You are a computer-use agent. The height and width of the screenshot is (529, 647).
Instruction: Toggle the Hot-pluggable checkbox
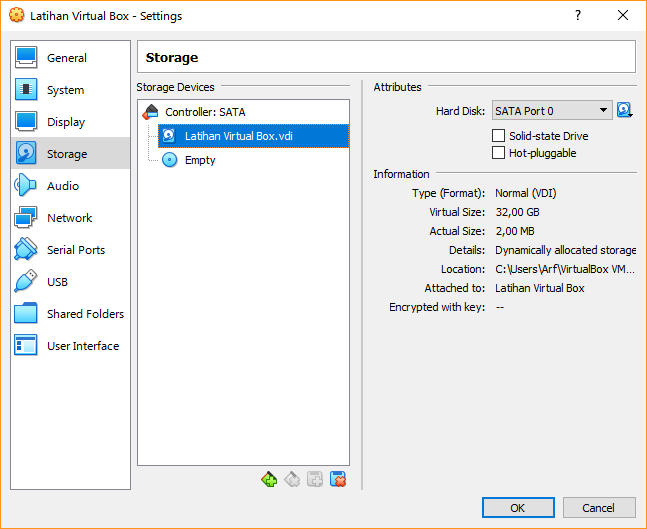[x=499, y=153]
